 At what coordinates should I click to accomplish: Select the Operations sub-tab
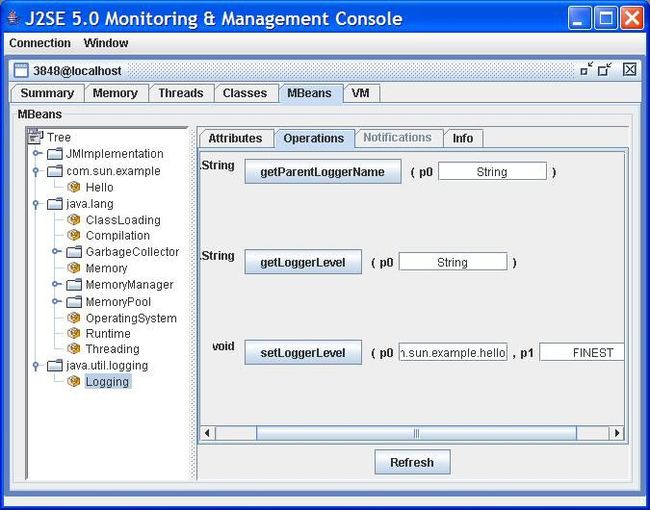[314, 138]
